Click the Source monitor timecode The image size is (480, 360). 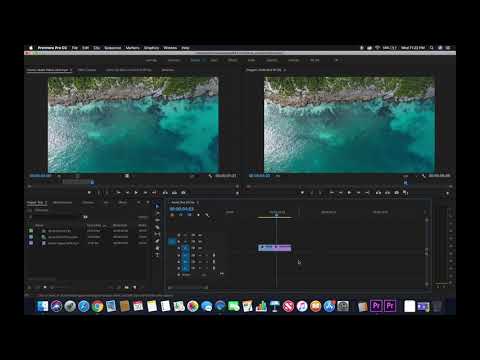click(x=40, y=176)
